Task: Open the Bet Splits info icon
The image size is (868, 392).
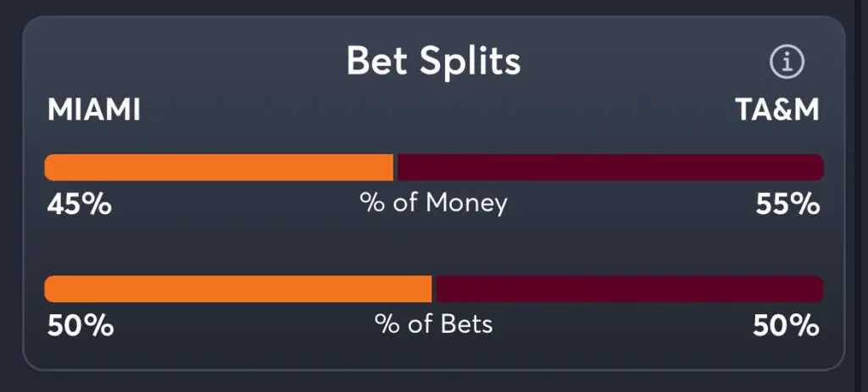Action: [x=787, y=62]
